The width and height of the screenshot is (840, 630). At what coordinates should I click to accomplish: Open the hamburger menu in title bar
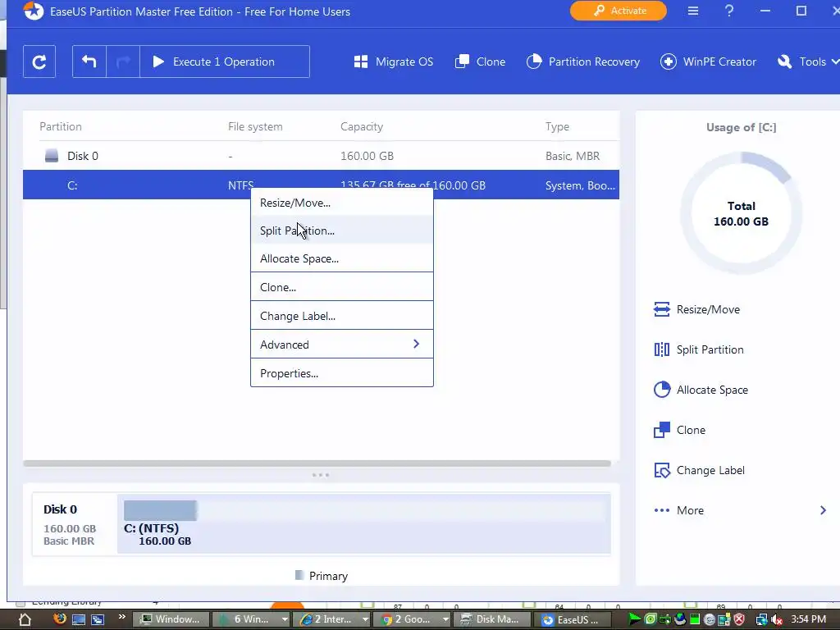[693, 11]
